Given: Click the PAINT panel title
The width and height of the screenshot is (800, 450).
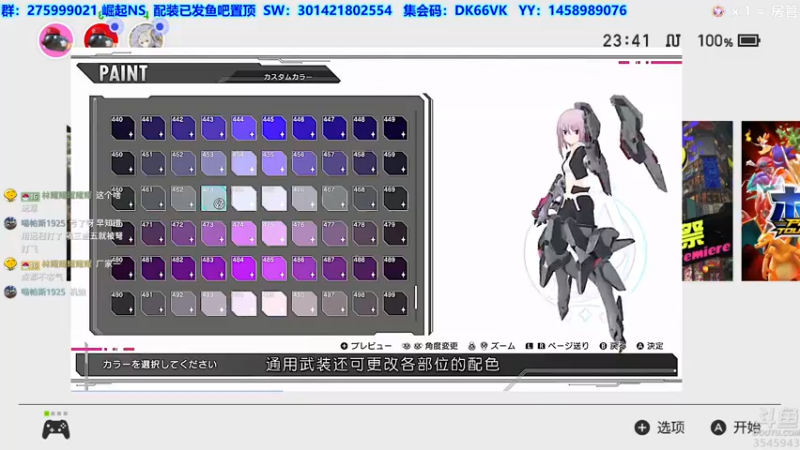Looking at the screenshot, I should pos(123,73).
